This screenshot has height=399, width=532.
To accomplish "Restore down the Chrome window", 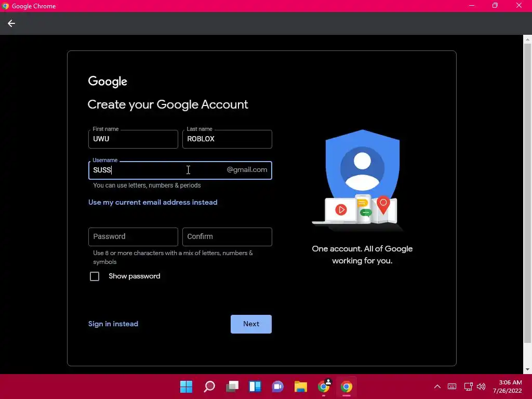I will [x=495, y=6].
